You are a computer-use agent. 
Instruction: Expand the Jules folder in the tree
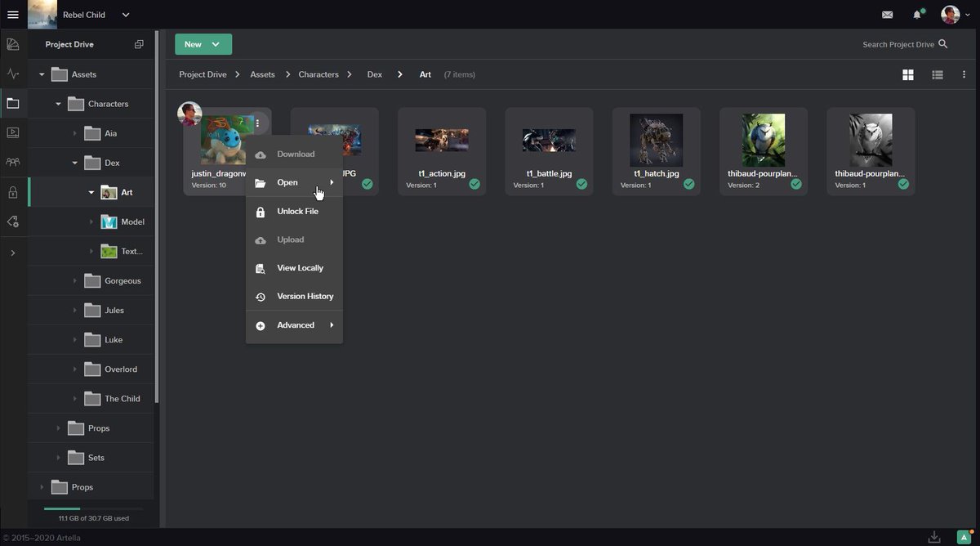click(x=74, y=310)
